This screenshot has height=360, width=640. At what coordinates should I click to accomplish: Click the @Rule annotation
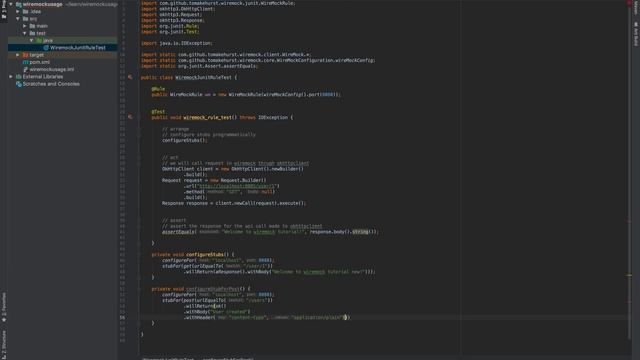point(158,89)
